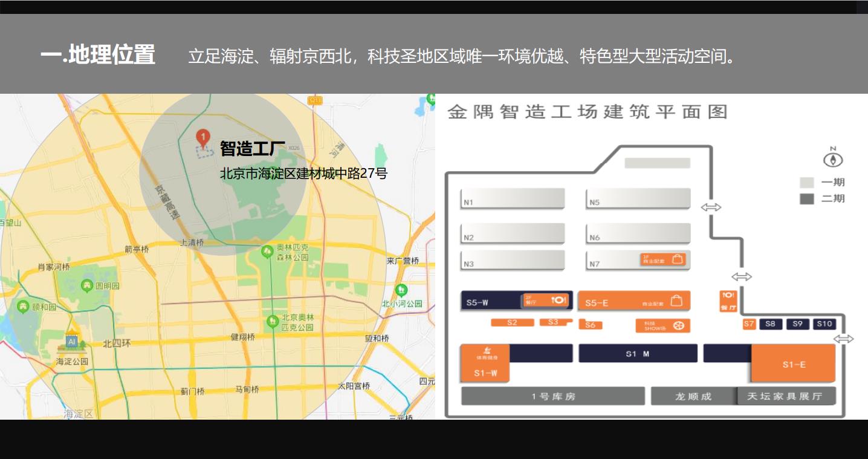868x459 pixels.
Task: Click the S5-W label
Action: (478, 302)
